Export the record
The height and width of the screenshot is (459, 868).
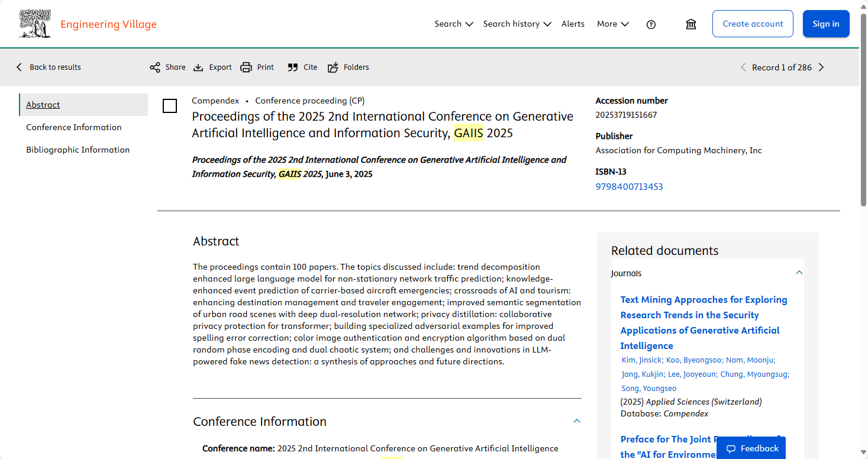point(212,67)
